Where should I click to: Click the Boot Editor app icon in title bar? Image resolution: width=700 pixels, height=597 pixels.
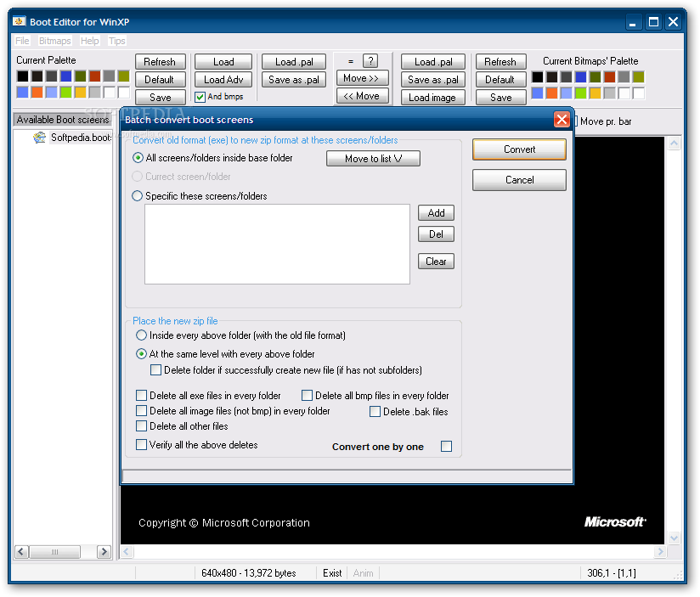point(20,21)
